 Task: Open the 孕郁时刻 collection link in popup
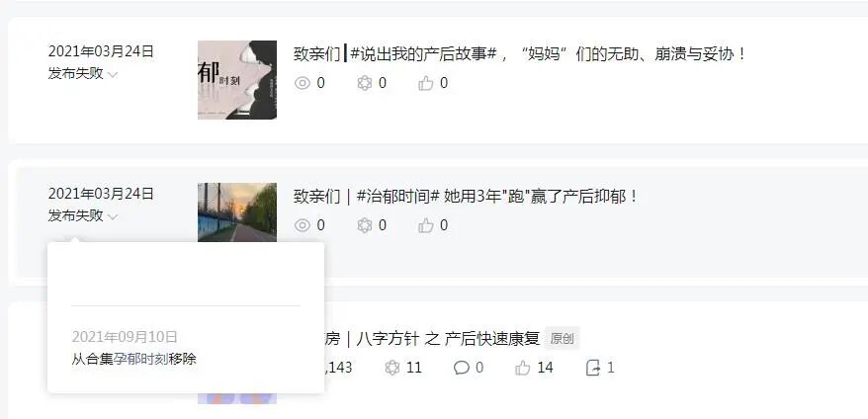point(140,359)
